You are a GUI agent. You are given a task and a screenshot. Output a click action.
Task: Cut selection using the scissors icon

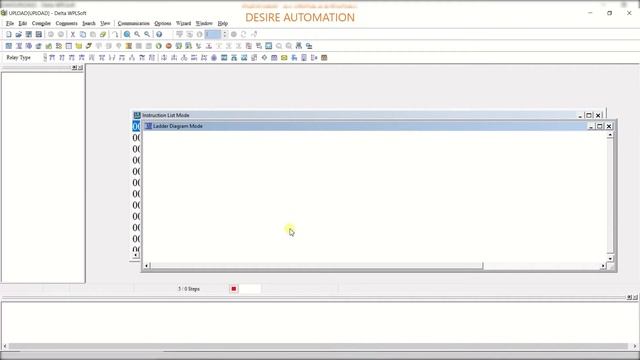[x=73, y=34]
